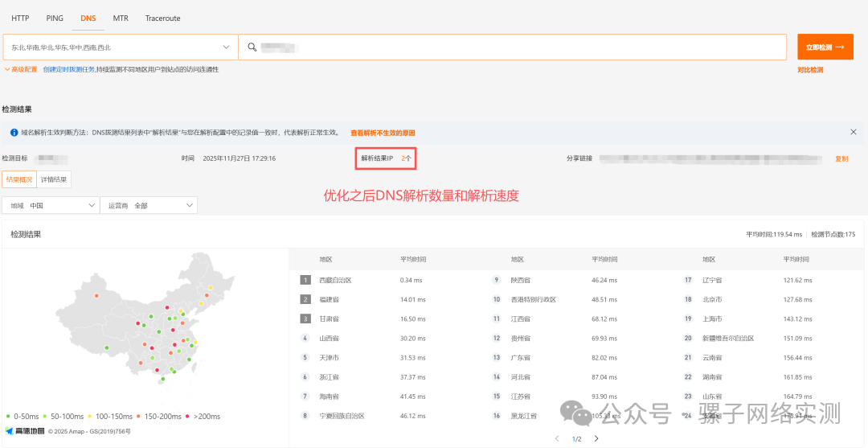Open the Traceroute tab
Image resolution: width=868 pixels, height=448 pixels.
click(162, 18)
